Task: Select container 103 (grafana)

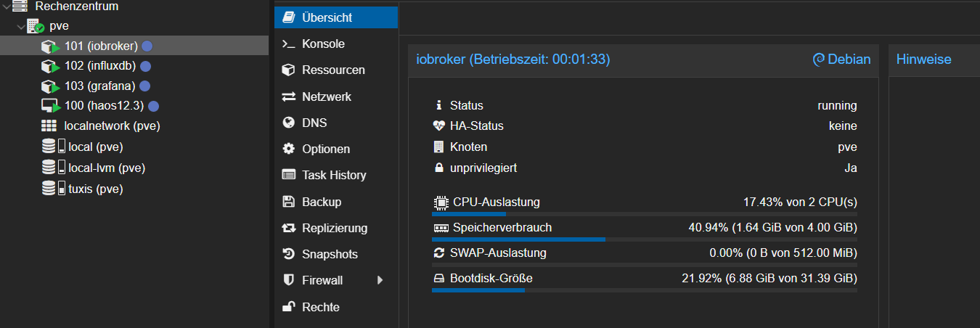Action: coord(99,86)
